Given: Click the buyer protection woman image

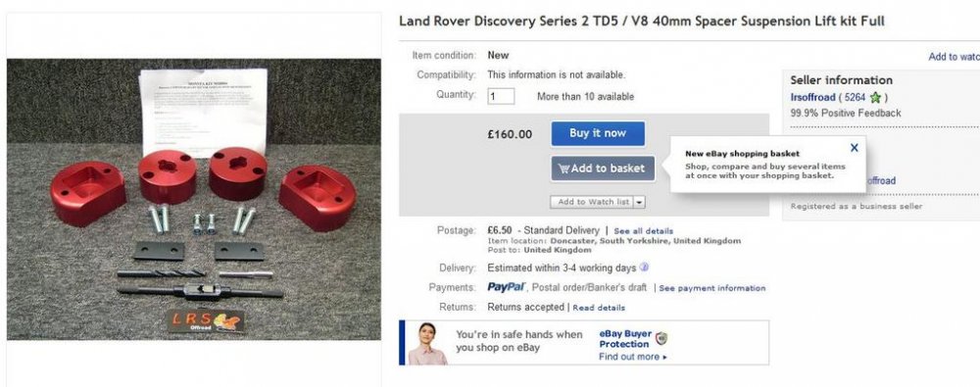Looking at the screenshot, I should [426, 343].
